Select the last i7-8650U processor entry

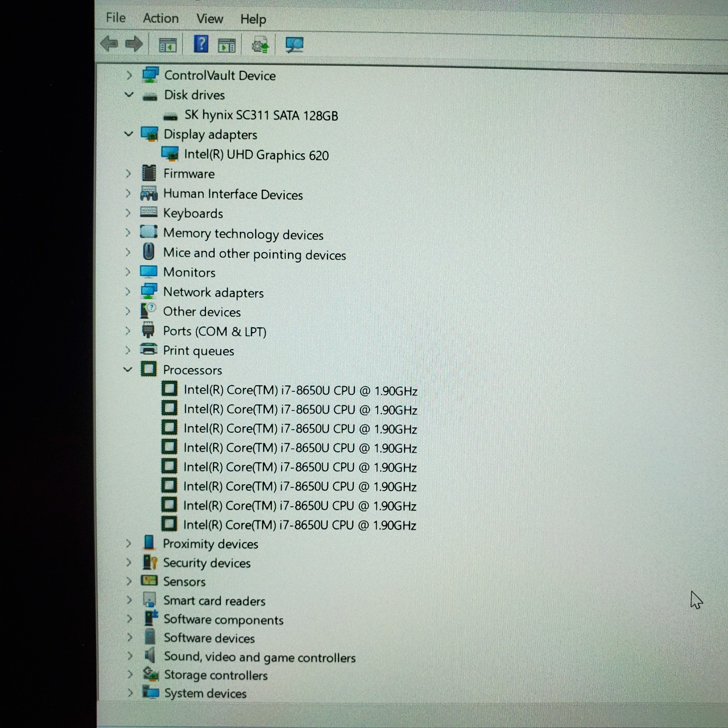pos(299,525)
